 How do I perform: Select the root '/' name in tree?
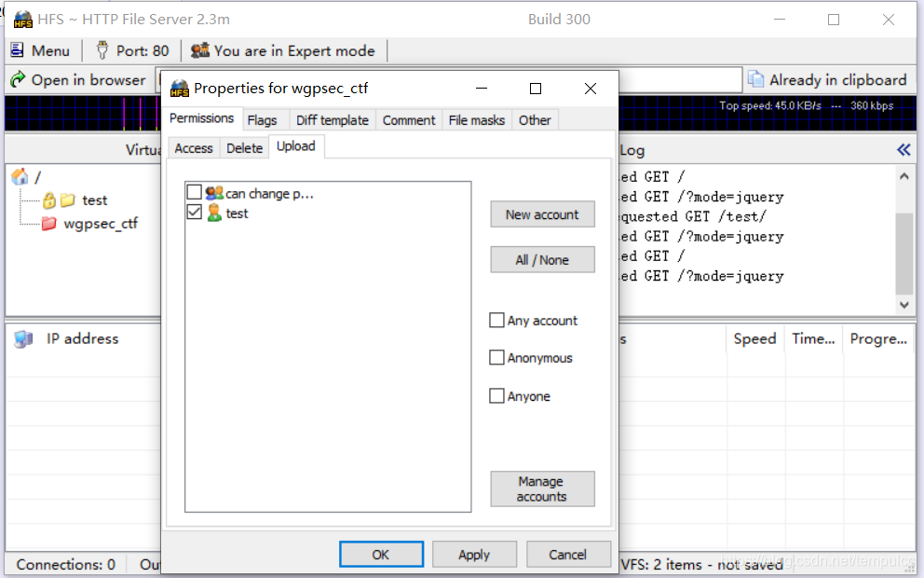(37, 177)
